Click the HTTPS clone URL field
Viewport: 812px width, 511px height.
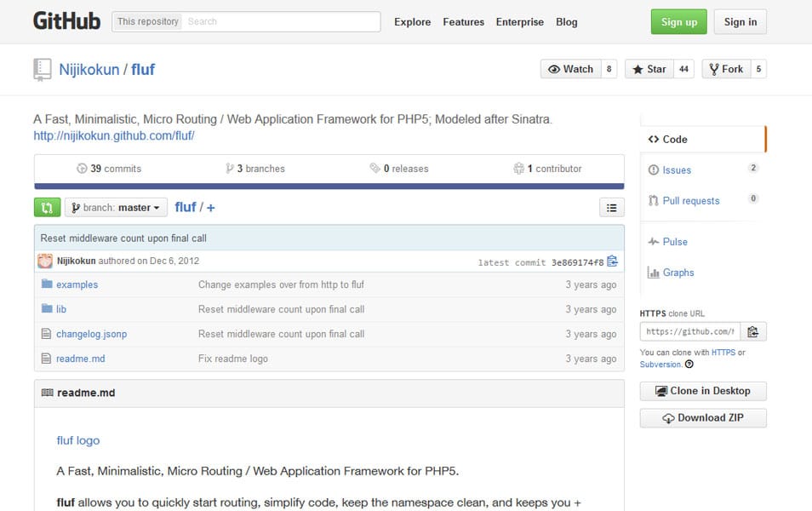[689, 331]
